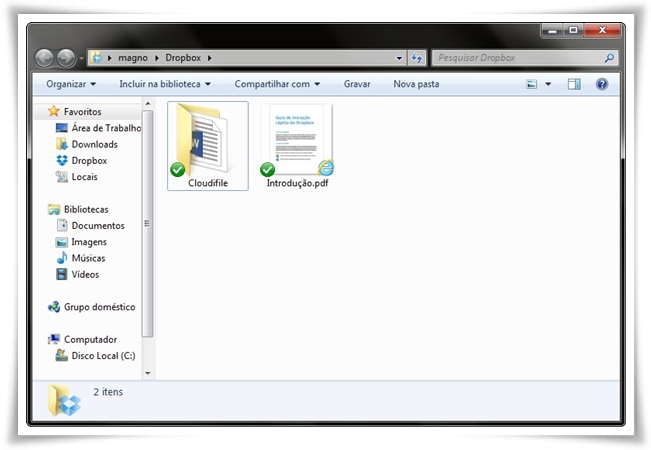Open the Incluir na biblioteca menu
651x450 pixels.
tap(165, 84)
